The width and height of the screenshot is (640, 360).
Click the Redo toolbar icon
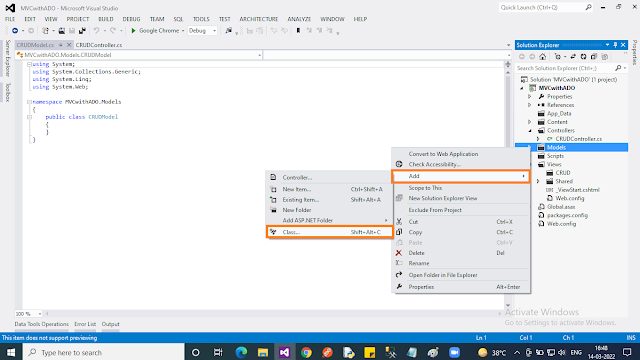pyautogui.click(x=113, y=31)
